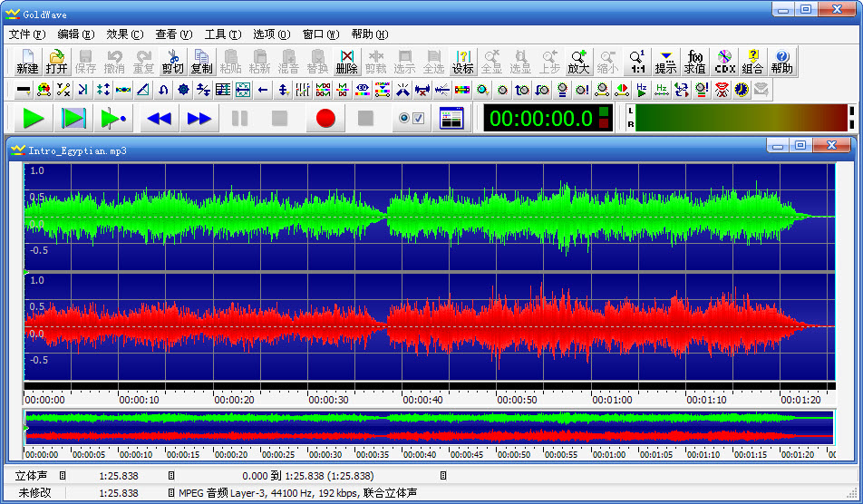Click the 打开 (Open) toolbar icon
The width and height of the screenshot is (863, 504).
click(x=56, y=62)
